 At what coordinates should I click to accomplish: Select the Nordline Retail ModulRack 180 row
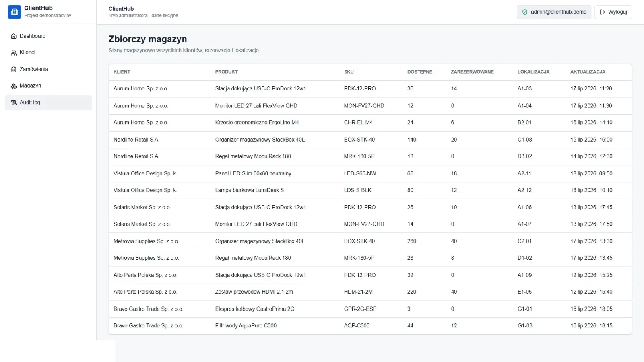coord(370,156)
